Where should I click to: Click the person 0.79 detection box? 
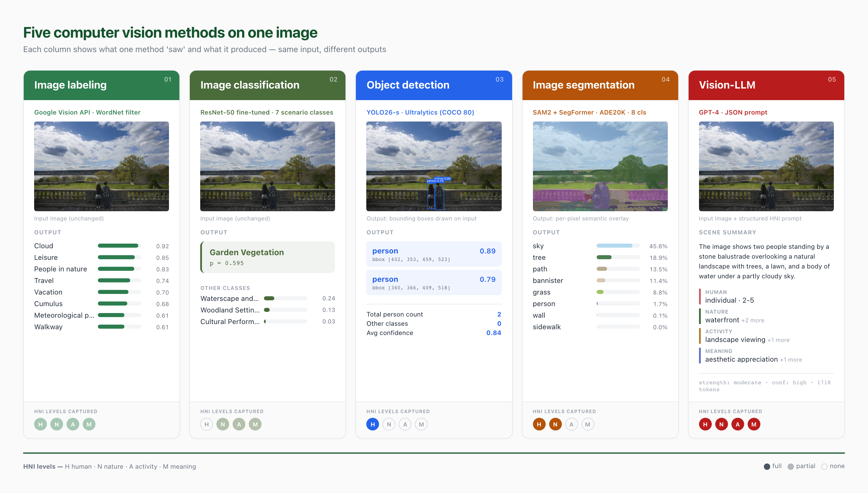[x=434, y=282]
